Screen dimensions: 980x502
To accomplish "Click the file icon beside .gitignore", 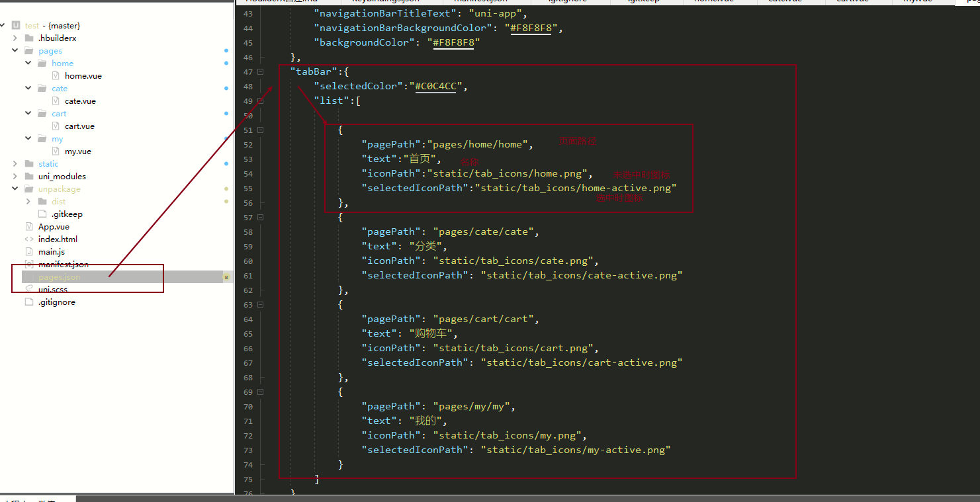I will 28,302.
